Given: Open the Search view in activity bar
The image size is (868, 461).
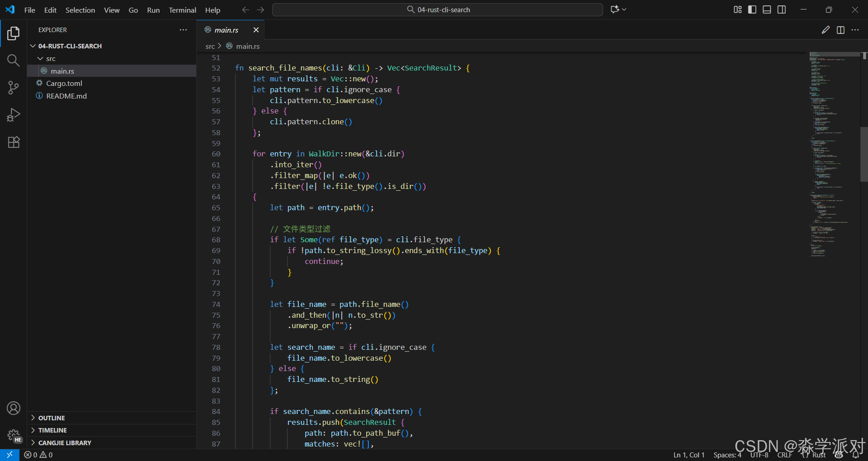Looking at the screenshot, I should (14, 61).
